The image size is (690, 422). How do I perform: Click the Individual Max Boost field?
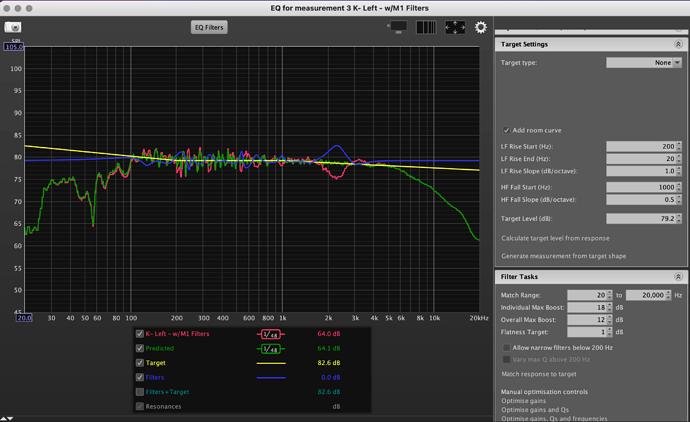(x=587, y=308)
